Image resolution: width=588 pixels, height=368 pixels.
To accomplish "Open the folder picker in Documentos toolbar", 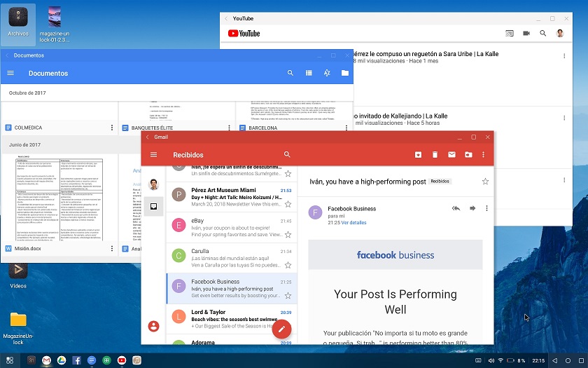I will (x=345, y=73).
